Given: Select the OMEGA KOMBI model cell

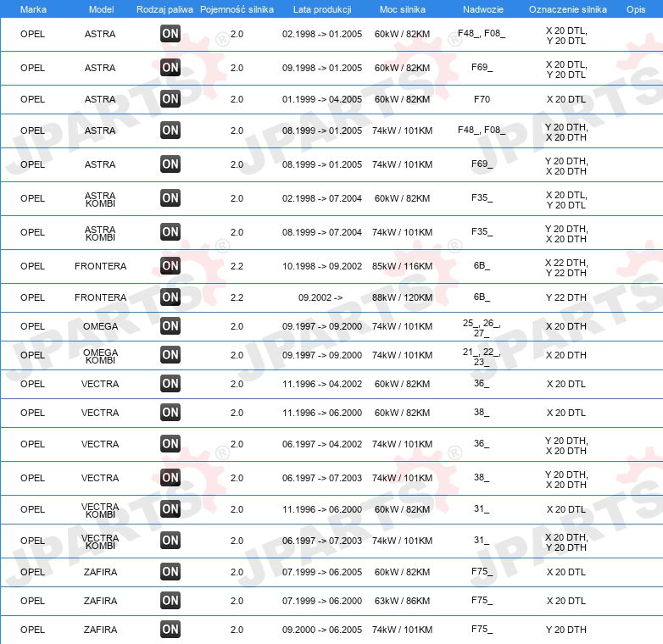Looking at the screenshot, I should [101, 356].
